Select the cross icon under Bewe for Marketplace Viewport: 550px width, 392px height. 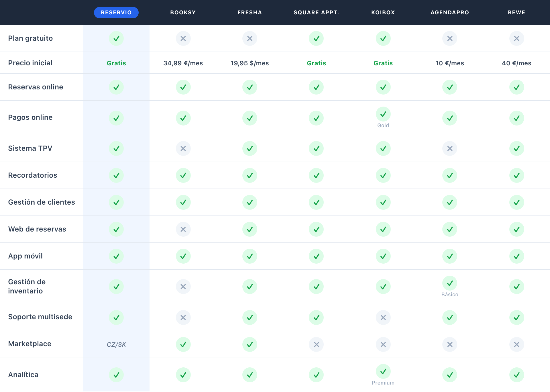[516, 344]
